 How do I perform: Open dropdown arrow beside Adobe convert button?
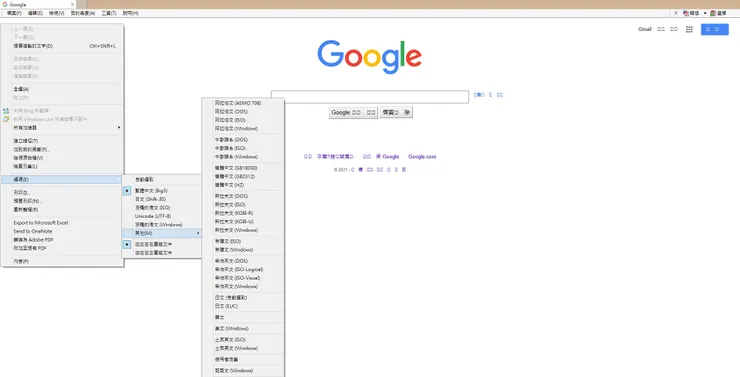click(705, 13)
